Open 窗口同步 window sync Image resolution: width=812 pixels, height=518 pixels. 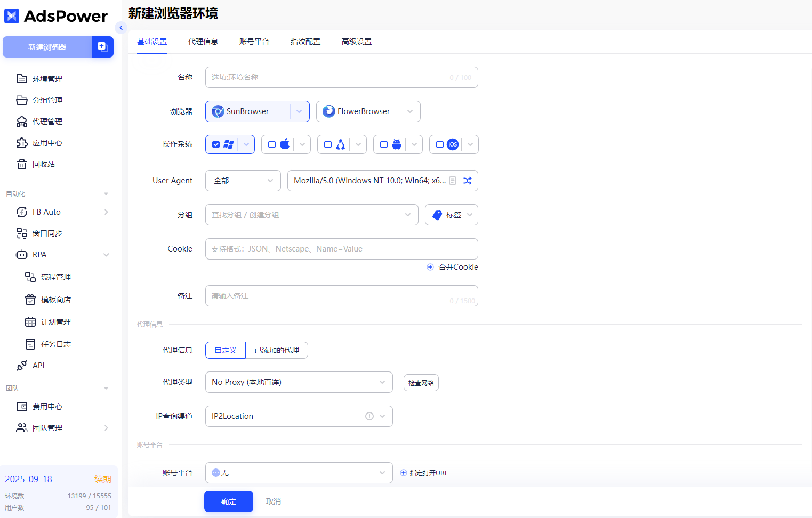pyautogui.click(x=47, y=233)
